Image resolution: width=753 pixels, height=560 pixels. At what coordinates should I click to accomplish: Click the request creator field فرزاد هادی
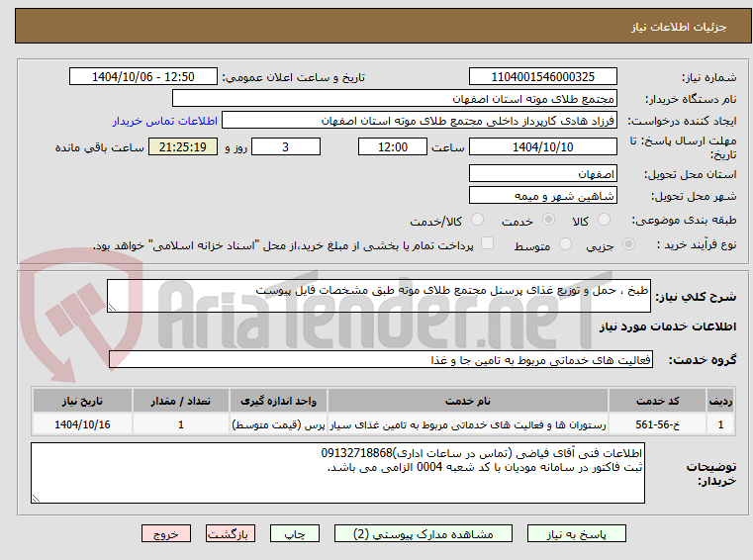pos(420,121)
